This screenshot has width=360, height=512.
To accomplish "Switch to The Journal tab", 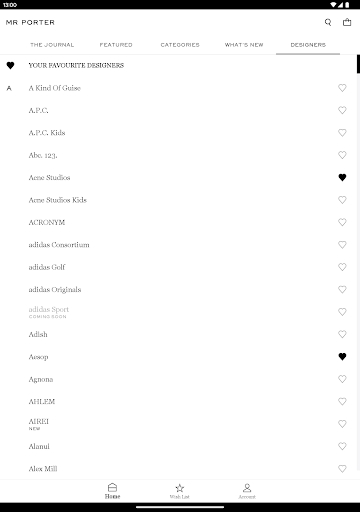I will coord(52,45).
